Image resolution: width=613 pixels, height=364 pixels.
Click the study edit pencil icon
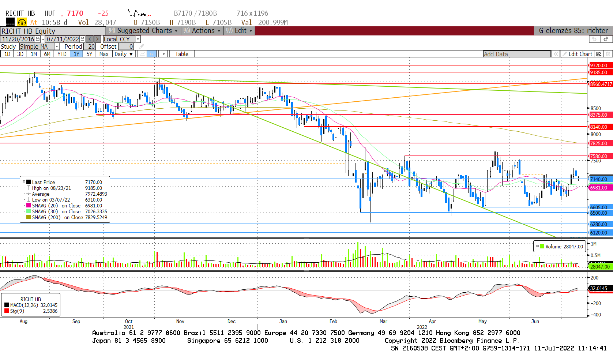coord(142,46)
